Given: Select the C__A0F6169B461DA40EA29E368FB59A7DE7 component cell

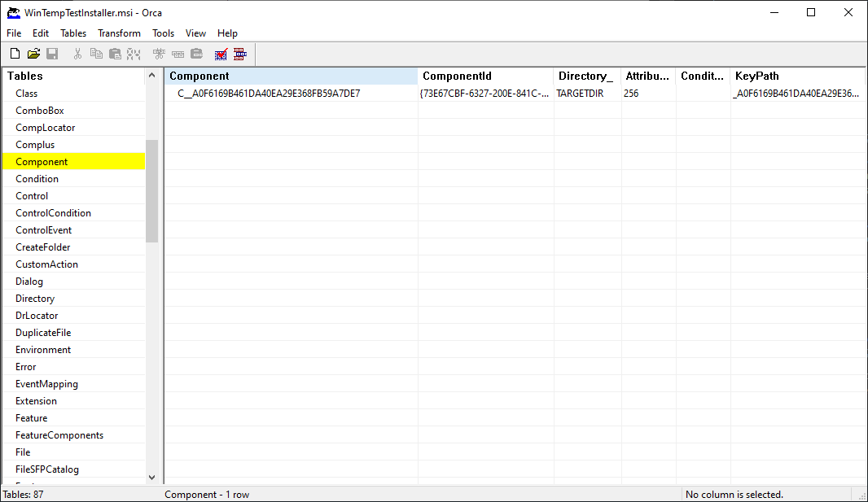Looking at the screenshot, I should coord(292,94).
